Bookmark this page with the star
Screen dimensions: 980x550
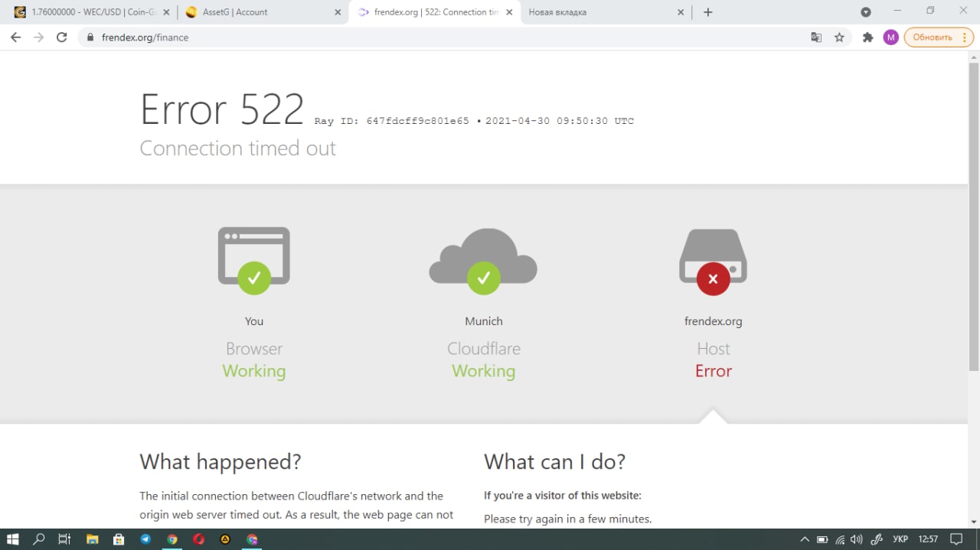pyautogui.click(x=839, y=37)
